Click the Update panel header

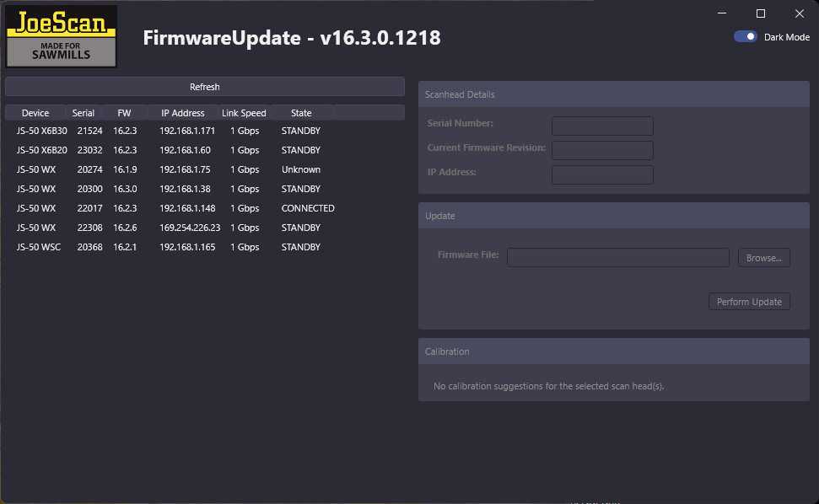click(x=614, y=216)
